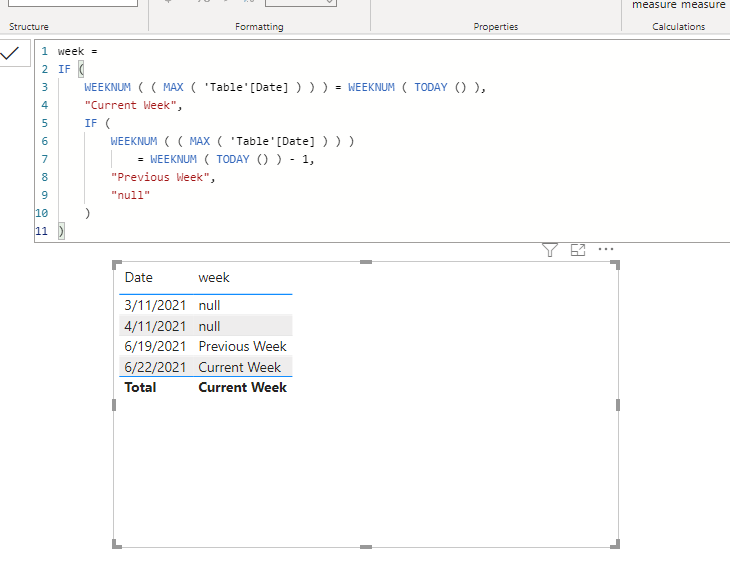Screen dimensions: 730x563
Task: Click the Structure ribbon group label
Action: pyautogui.click(x=29, y=27)
